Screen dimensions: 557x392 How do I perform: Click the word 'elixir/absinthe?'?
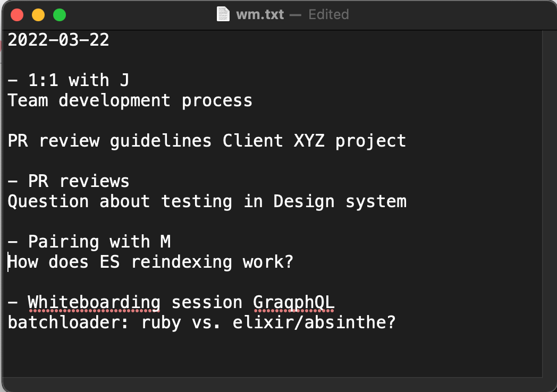(x=314, y=323)
